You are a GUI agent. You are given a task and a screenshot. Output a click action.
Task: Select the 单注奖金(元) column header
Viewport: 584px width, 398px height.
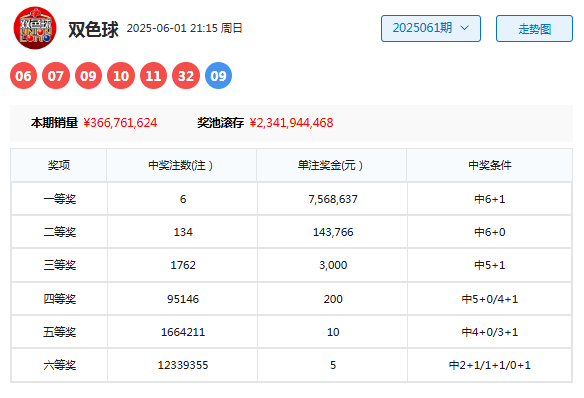click(331, 165)
